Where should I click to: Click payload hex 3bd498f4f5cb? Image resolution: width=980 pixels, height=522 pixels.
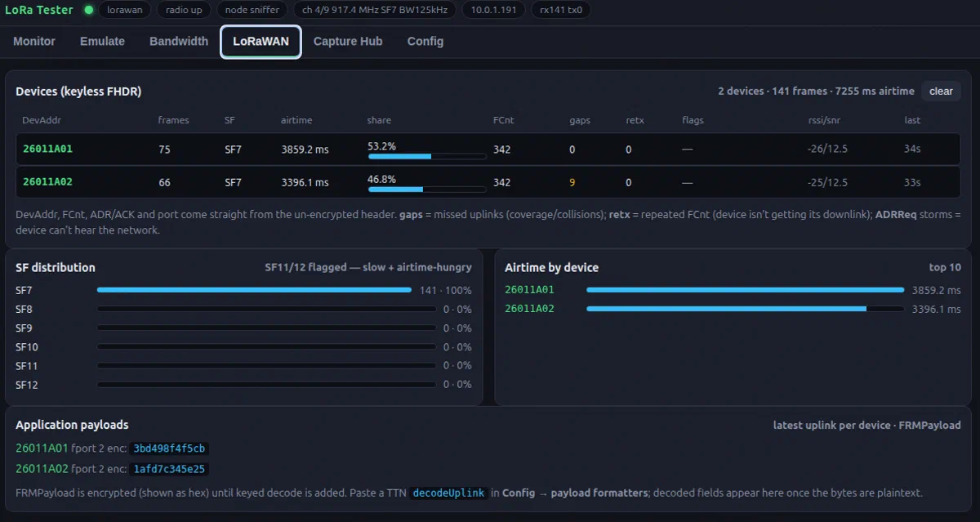click(170, 448)
